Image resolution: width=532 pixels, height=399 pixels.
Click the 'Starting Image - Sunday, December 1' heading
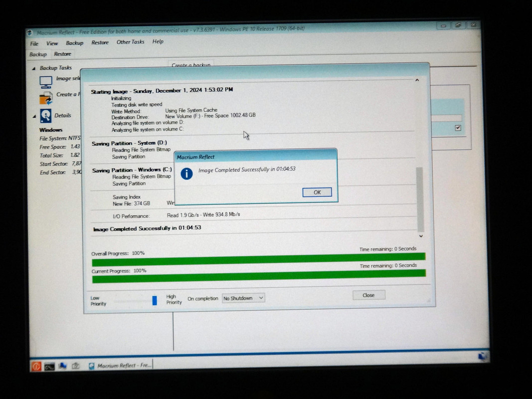[162, 91]
